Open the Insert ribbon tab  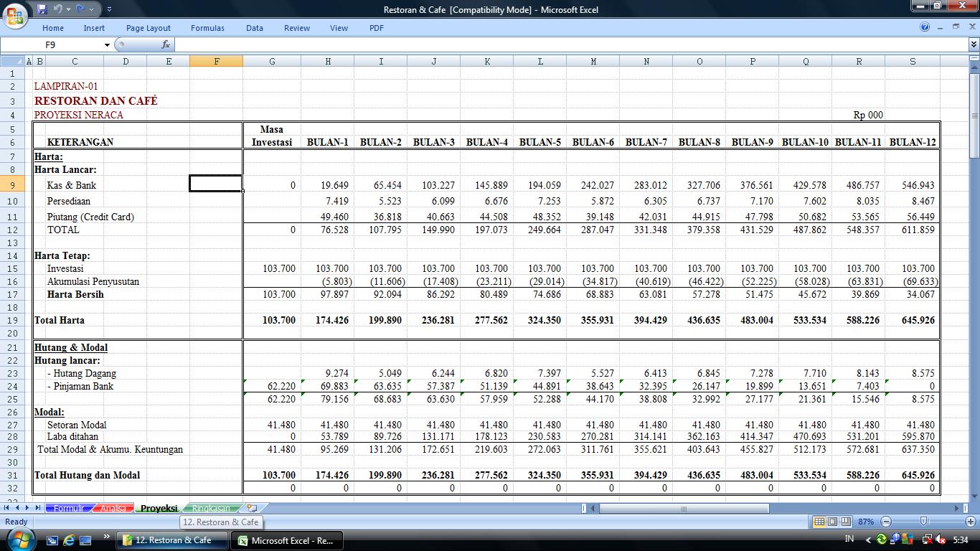pyautogui.click(x=94, y=28)
